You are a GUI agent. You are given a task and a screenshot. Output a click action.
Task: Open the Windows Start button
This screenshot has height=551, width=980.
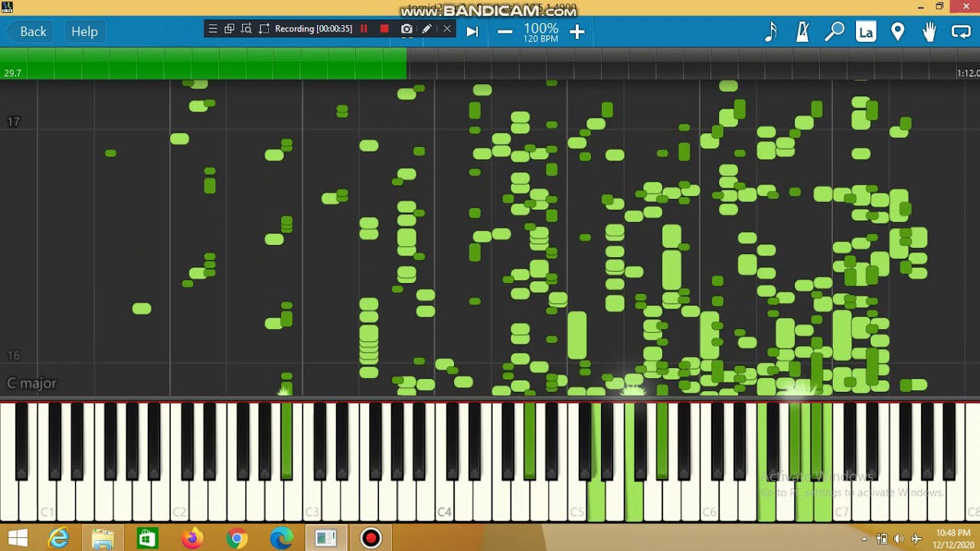(18, 538)
